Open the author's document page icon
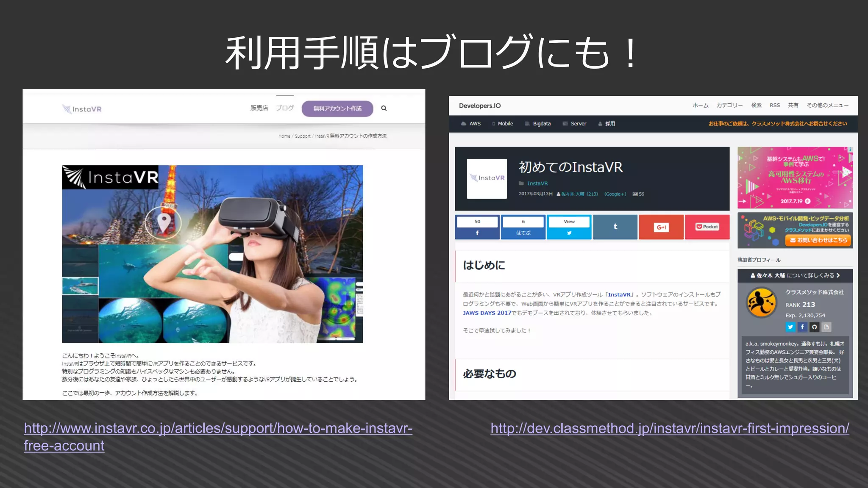Image resolution: width=868 pixels, height=488 pixels. tap(826, 327)
